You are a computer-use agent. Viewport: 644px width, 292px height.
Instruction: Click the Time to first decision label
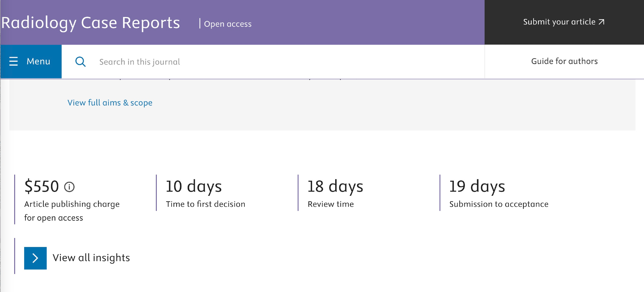click(205, 204)
